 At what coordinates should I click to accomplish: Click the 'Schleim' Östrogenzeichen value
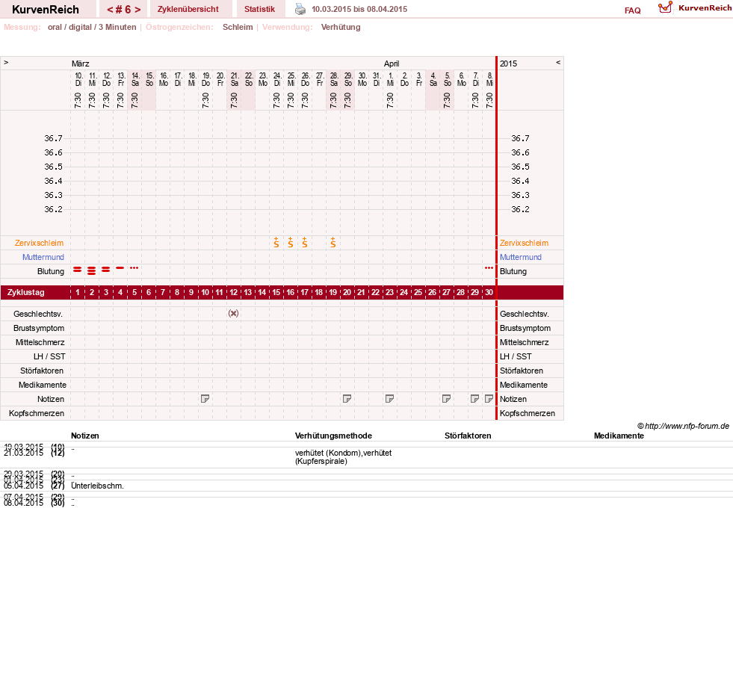(238, 27)
